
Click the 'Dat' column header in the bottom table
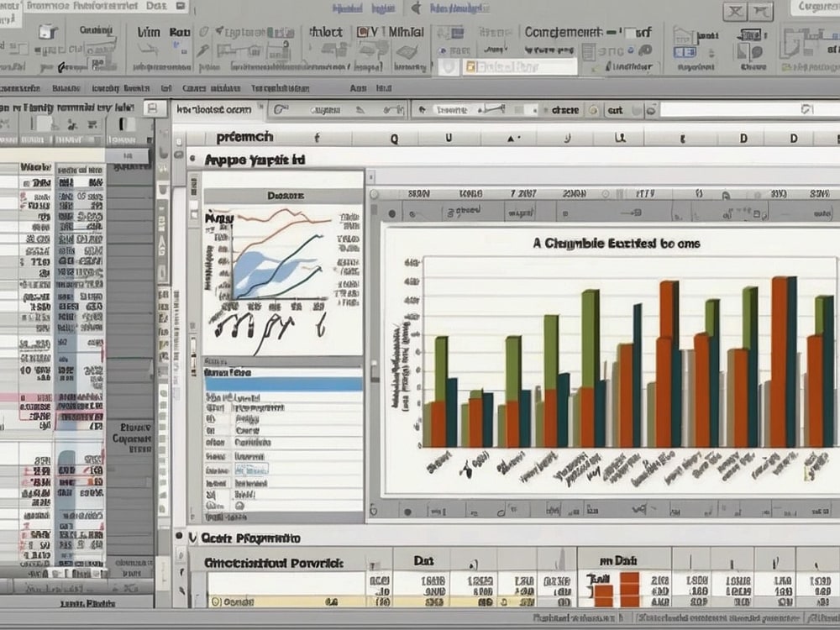click(x=423, y=561)
